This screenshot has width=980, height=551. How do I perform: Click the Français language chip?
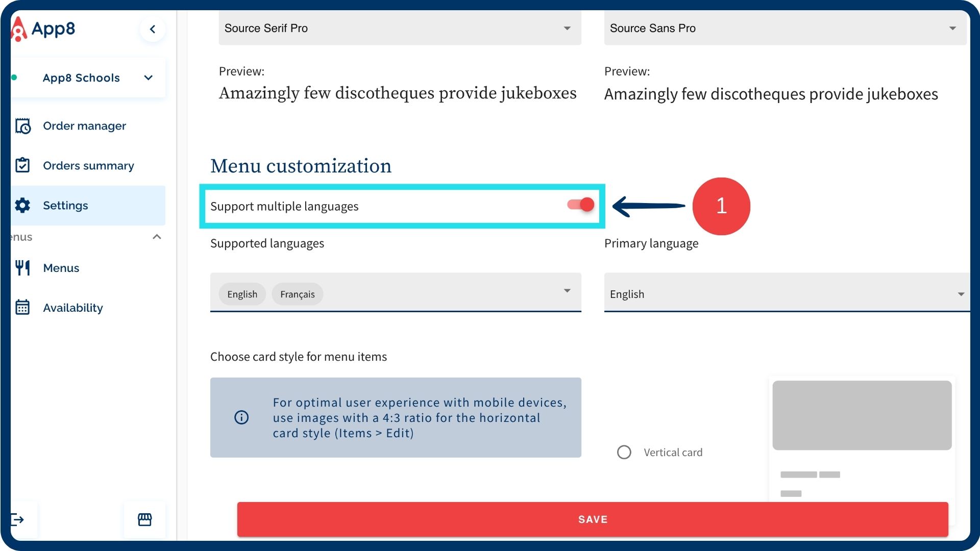pos(297,294)
